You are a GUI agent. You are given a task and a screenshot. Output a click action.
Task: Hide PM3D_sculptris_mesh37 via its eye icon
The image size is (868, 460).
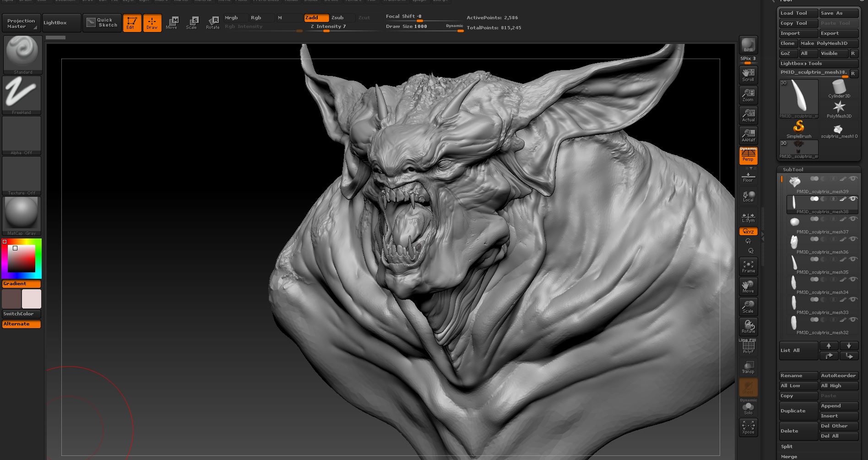(x=853, y=219)
